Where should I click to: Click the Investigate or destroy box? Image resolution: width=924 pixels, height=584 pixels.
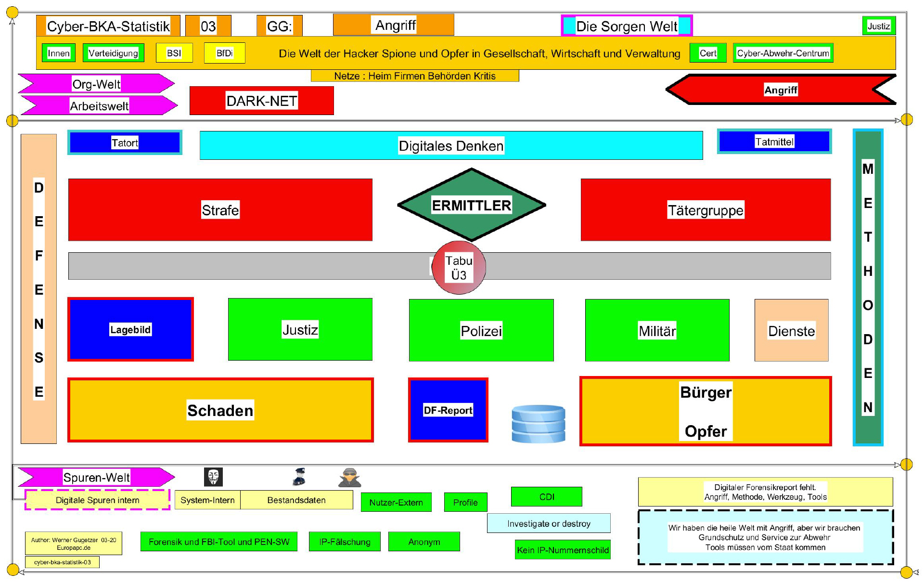pyautogui.click(x=548, y=523)
